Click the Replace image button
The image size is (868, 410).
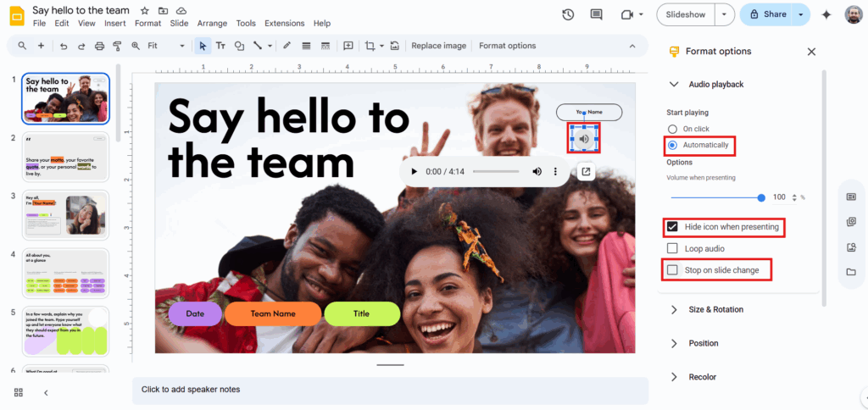coord(438,46)
